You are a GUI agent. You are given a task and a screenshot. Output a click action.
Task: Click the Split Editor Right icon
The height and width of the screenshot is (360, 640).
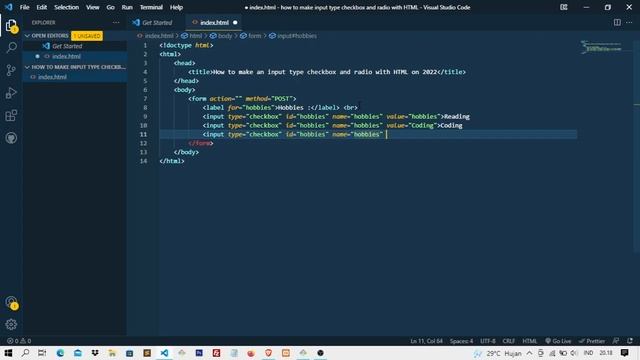point(617,22)
